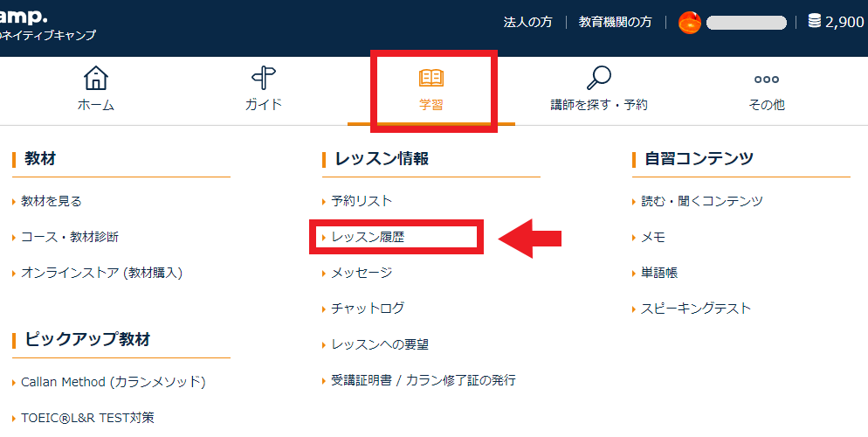The width and height of the screenshot is (868, 437).
Task: Click the ピックアップ教材 section heading
Action: [x=87, y=339]
